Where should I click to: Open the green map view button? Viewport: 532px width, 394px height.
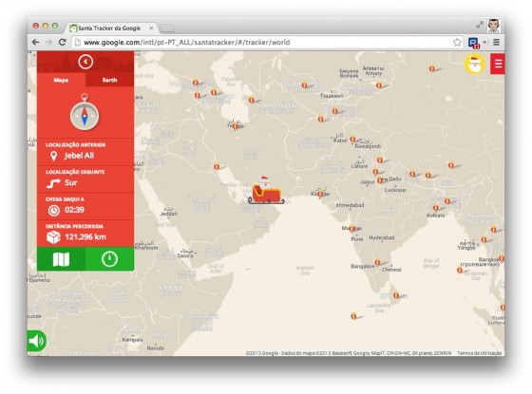[x=62, y=259]
